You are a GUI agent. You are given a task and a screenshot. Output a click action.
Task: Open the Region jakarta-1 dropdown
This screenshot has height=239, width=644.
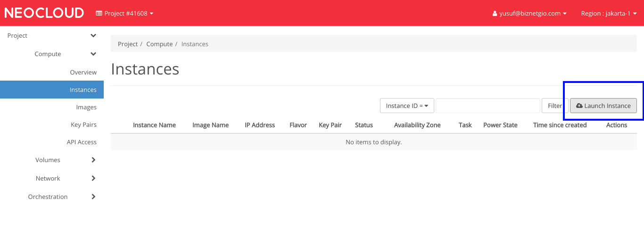608,14
